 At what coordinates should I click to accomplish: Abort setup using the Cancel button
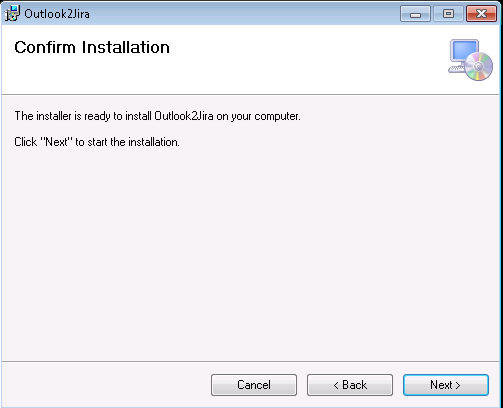point(254,385)
